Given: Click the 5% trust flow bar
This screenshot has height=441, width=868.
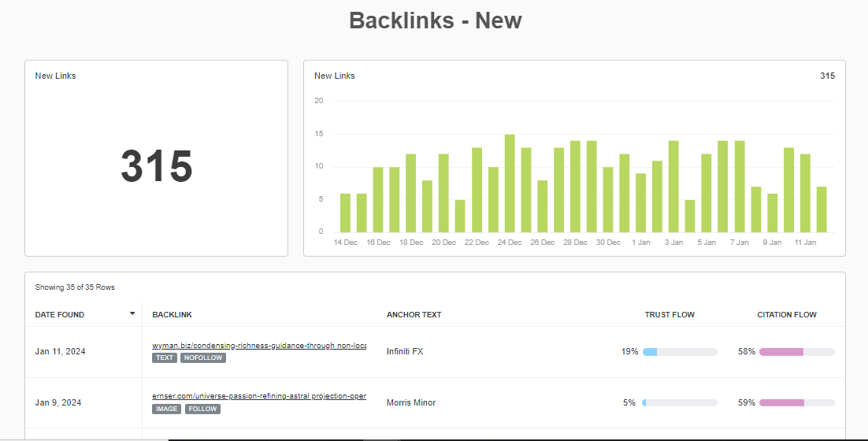Looking at the screenshot, I should [679, 402].
